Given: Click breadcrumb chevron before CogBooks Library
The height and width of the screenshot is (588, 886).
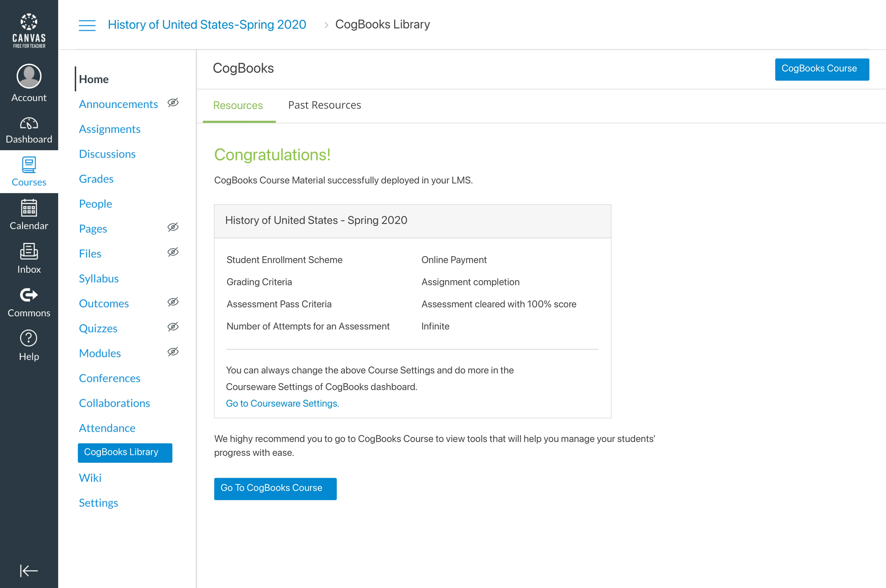Looking at the screenshot, I should 326,25.
